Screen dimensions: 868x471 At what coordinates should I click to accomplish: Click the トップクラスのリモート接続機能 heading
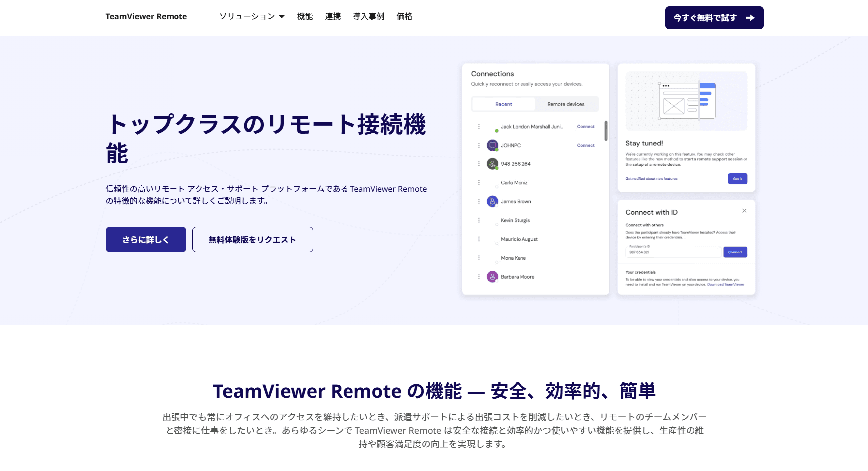coord(266,139)
